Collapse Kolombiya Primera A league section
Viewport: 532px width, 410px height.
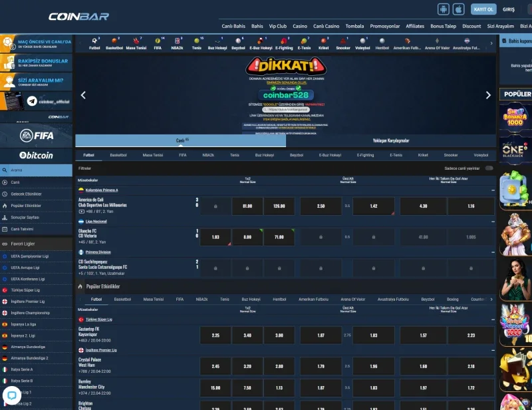(493, 190)
